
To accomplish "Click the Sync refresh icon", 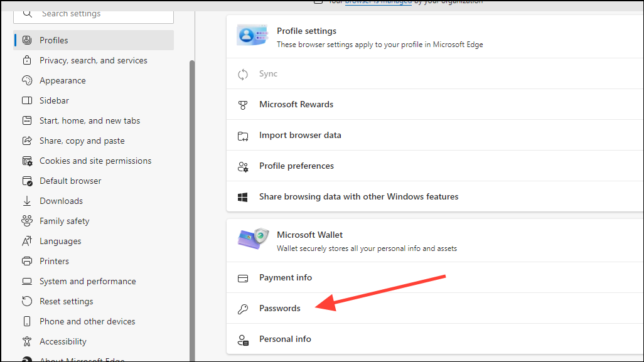I will [x=243, y=73].
